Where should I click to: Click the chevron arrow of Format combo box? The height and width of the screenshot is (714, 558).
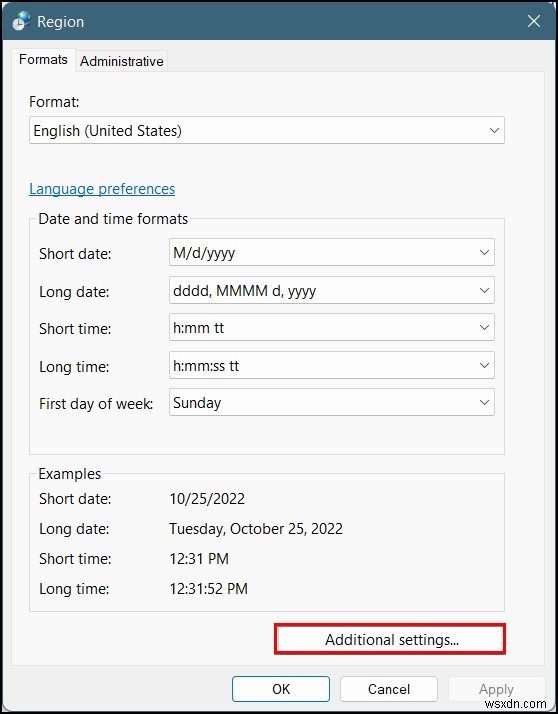pyautogui.click(x=494, y=131)
